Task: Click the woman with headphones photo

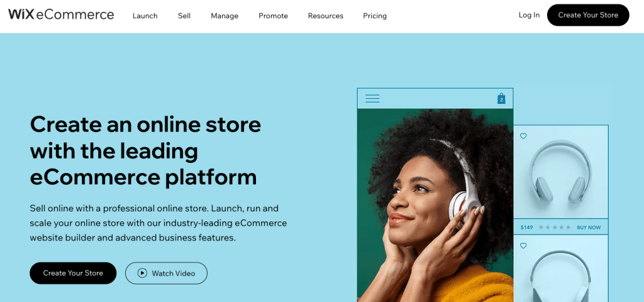Action: coord(435,205)
